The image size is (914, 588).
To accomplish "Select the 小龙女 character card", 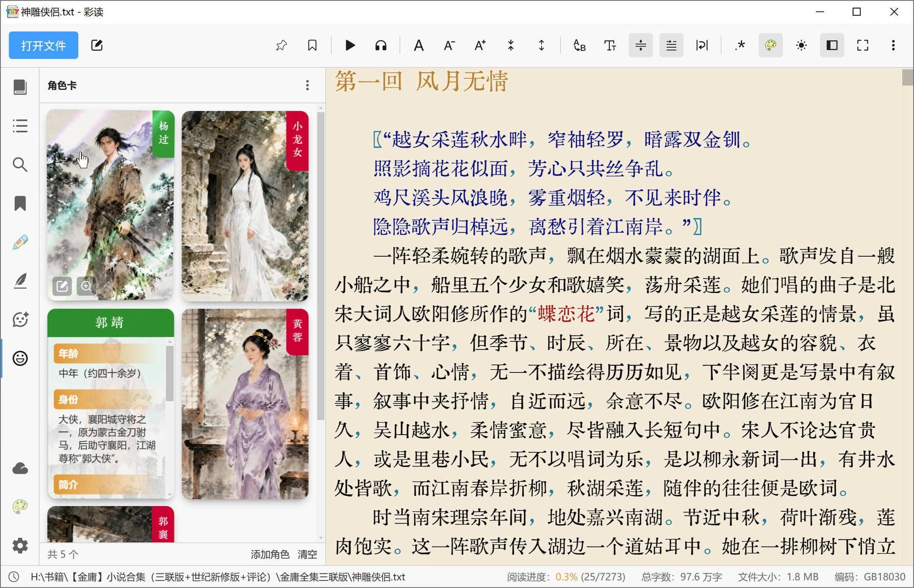I will (245, 206).
